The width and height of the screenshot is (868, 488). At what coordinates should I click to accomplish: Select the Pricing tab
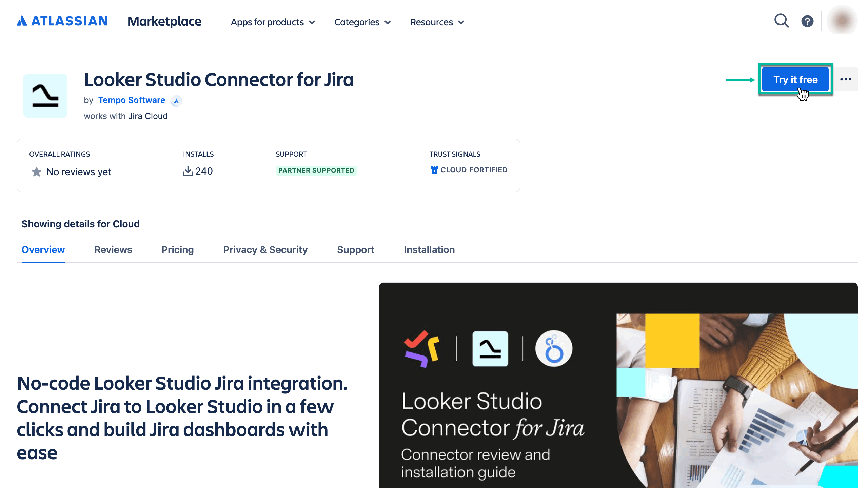click(x=178, y=250)
